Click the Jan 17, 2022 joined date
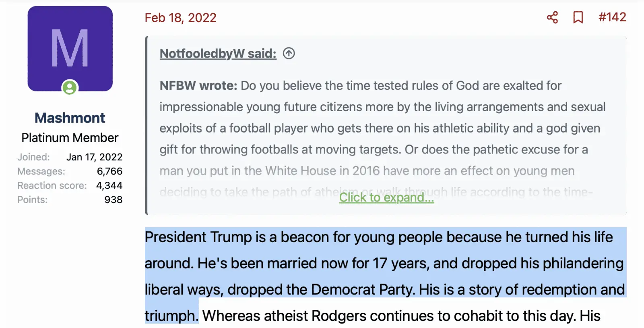Screen dimensions: 644x328 94,157
